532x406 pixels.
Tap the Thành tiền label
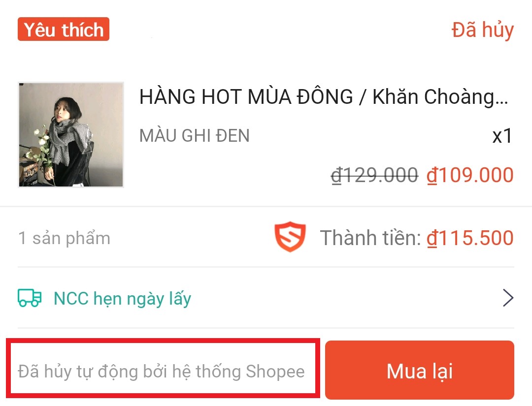(370, 238)
